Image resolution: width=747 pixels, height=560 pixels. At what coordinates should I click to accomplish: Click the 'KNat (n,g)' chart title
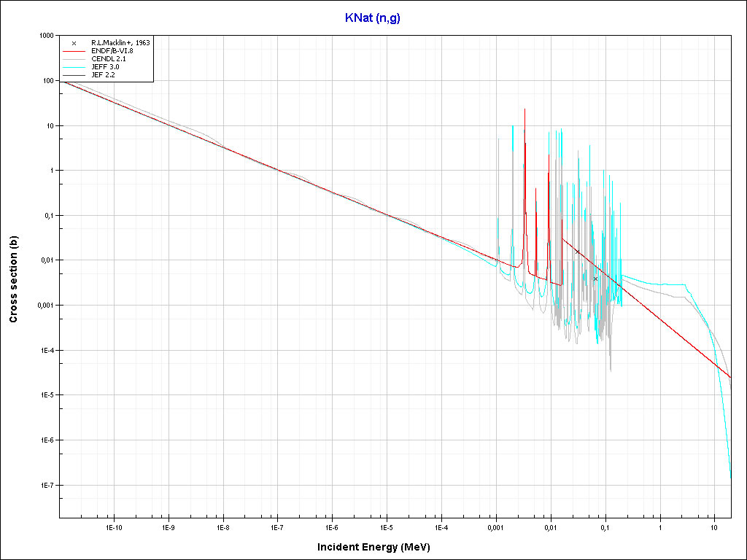[373, 18]
